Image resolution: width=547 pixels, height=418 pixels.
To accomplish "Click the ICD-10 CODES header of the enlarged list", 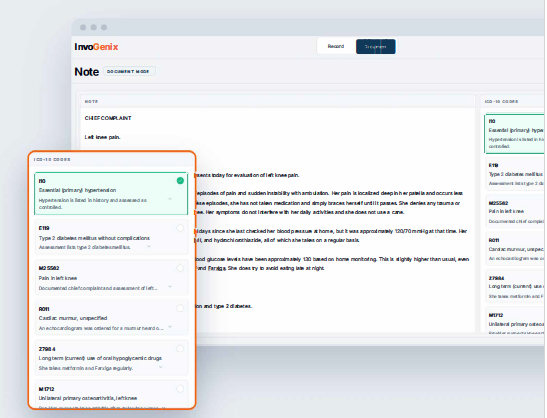I will point(52,159).
